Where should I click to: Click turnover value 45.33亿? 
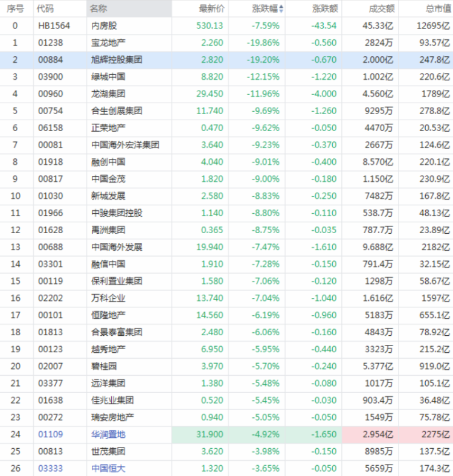pos(377,25)
